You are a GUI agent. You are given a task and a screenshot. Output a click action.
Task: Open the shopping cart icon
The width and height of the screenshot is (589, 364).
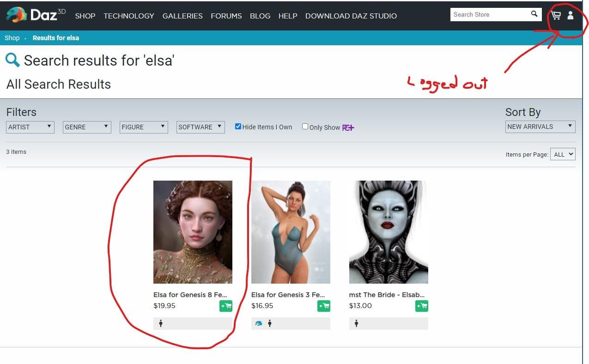[556, 15]
